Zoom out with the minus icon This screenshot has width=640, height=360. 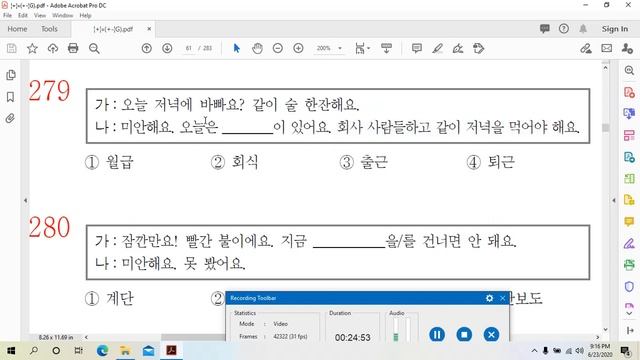278,49
